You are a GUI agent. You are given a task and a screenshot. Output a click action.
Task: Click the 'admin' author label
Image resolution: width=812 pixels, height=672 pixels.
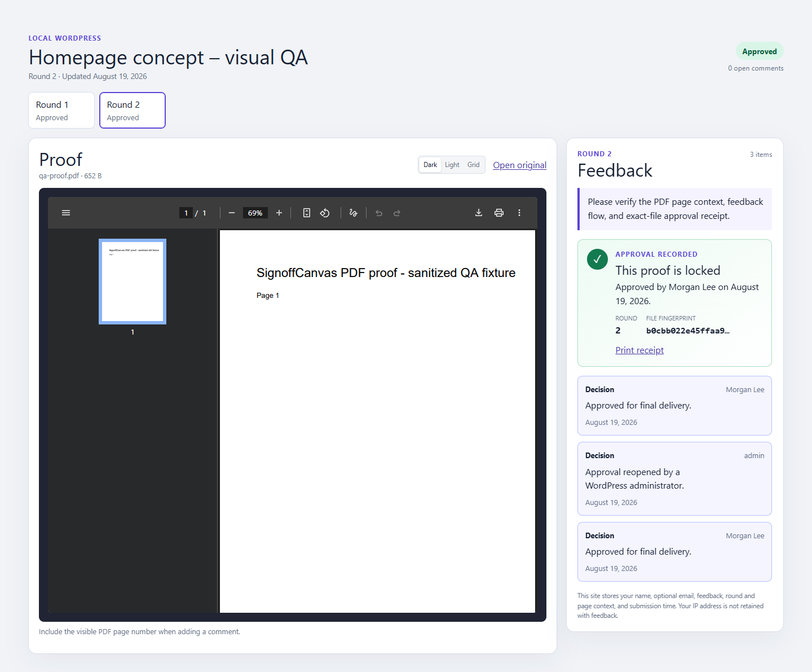click(754, 456)
